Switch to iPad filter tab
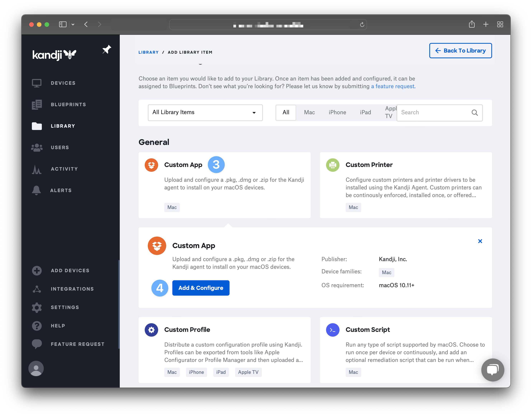 365,113
